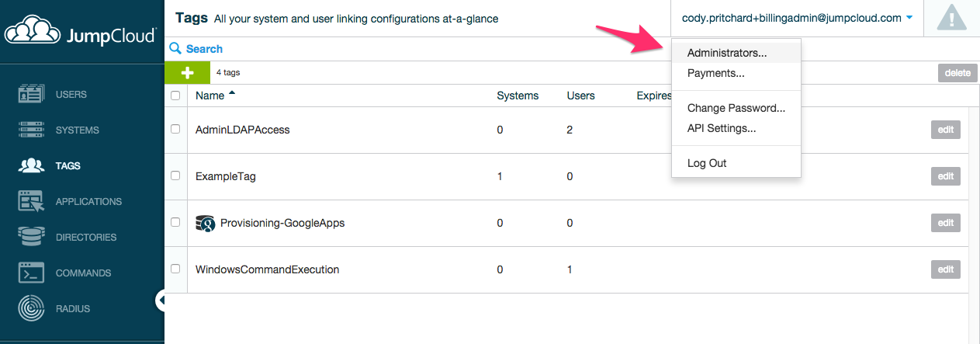Edit the ExampleTag tag
Screen dimensions: 980x344
[946, 176]
